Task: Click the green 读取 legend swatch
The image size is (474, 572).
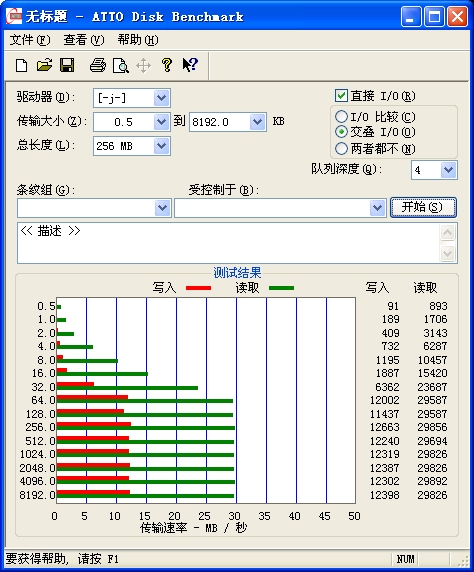Action: [281, 288]
